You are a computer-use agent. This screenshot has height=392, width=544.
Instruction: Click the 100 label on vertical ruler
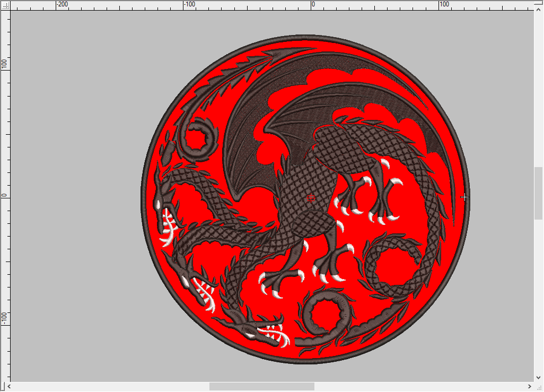pyautogui.click(x=4, y=64)
